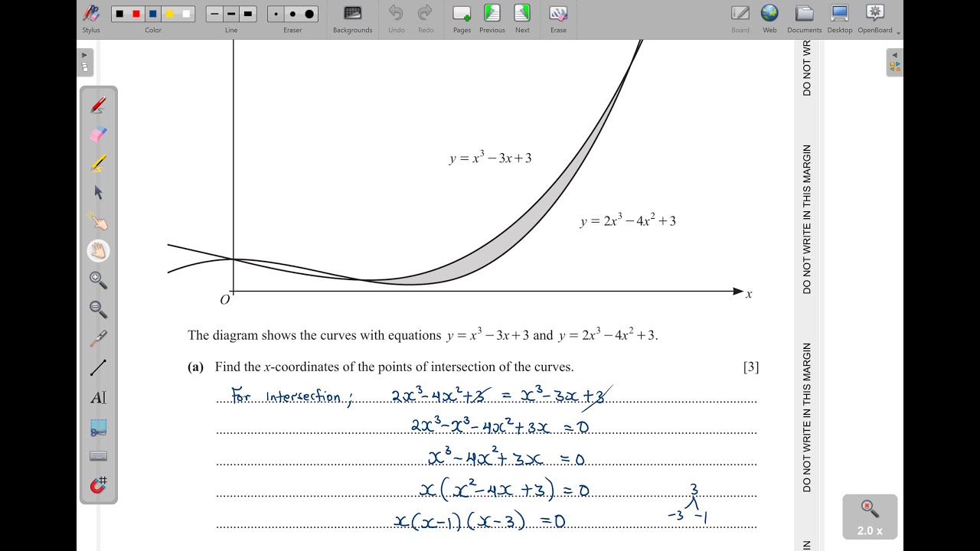
Task: Choose the medium eraser size
Action: point(293,14)
